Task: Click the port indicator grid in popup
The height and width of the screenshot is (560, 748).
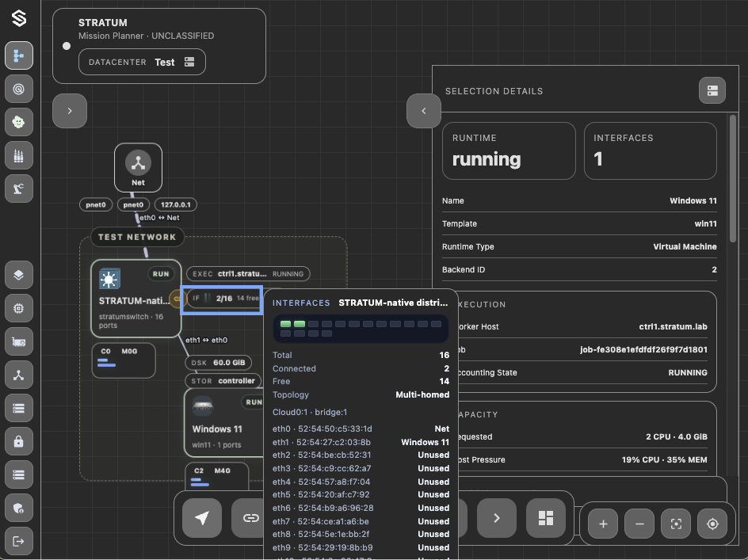Action: pos(361,329)
